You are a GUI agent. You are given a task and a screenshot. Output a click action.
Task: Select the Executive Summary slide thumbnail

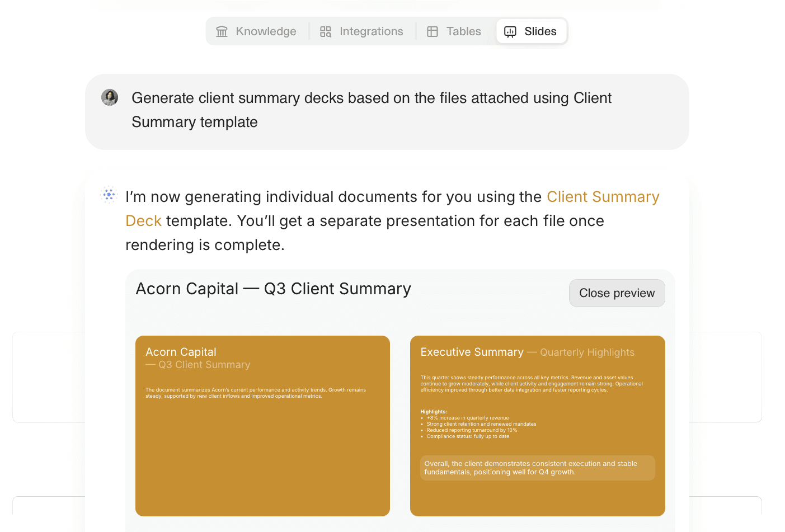(537, 425)
